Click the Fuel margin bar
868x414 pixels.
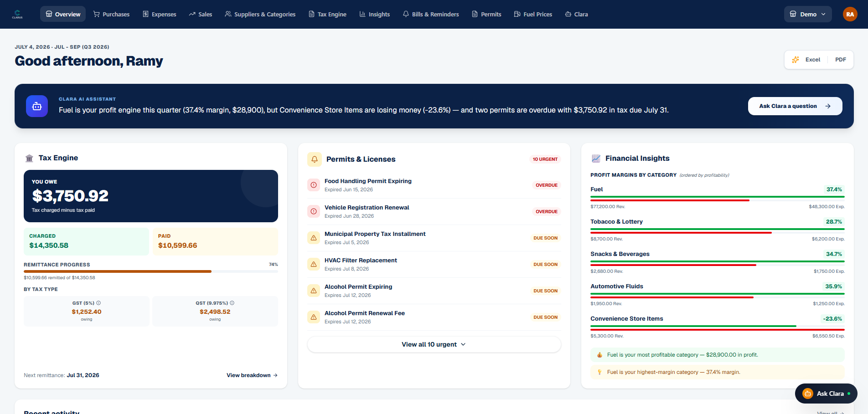click(718, 199)
